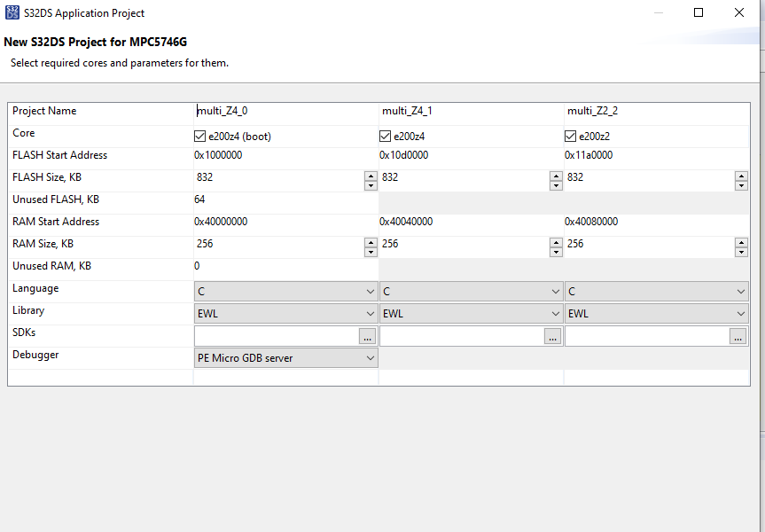Open the Library dropdown for multi_Z2_2
This screenshot has width=765, height=532.
click(x=739, y=313)
